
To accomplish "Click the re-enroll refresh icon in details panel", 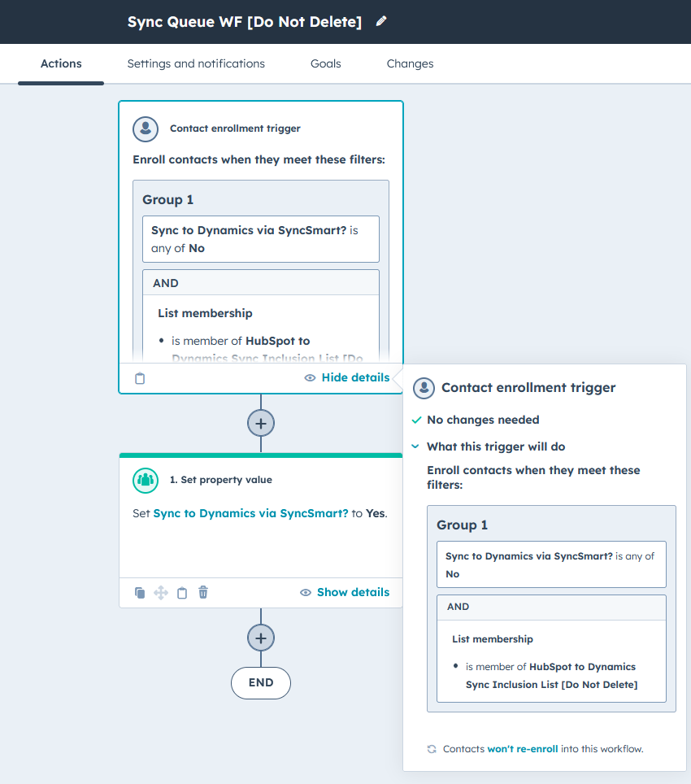I will 432,749.
